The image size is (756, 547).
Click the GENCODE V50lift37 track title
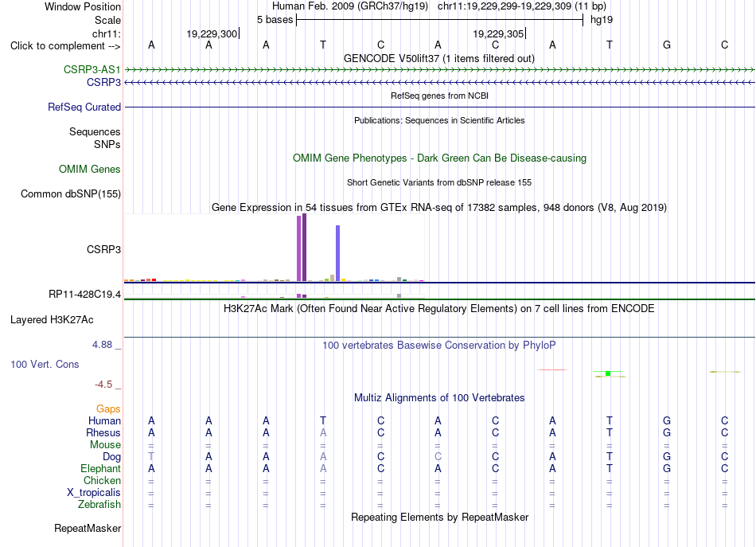coord(438,58)
